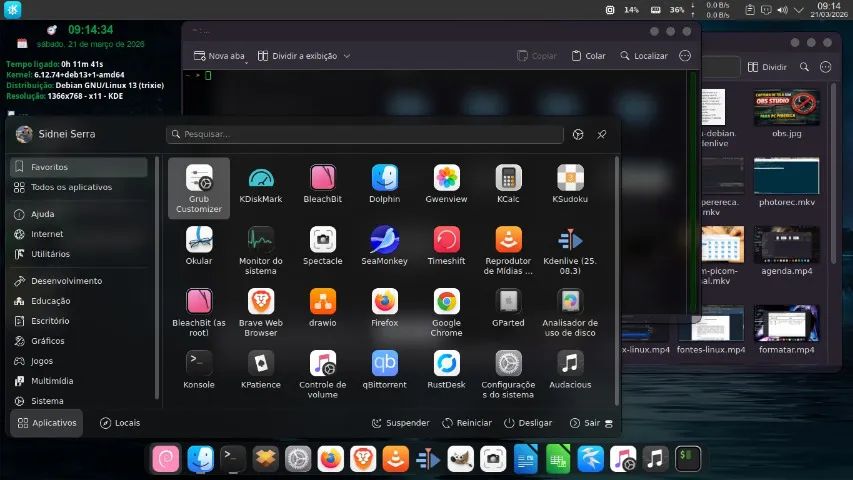Switch to Locais tab
853x480 pixels.
point(120,423)
